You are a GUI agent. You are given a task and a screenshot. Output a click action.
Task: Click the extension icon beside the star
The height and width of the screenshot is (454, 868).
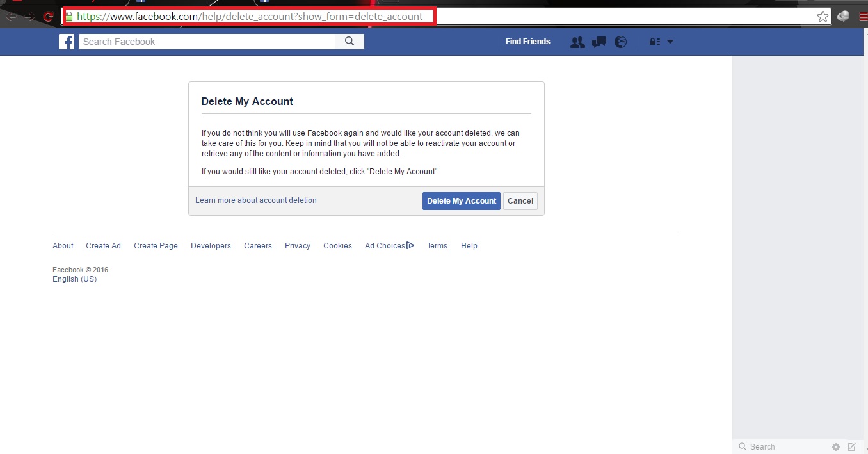click(x=844, y=17)
